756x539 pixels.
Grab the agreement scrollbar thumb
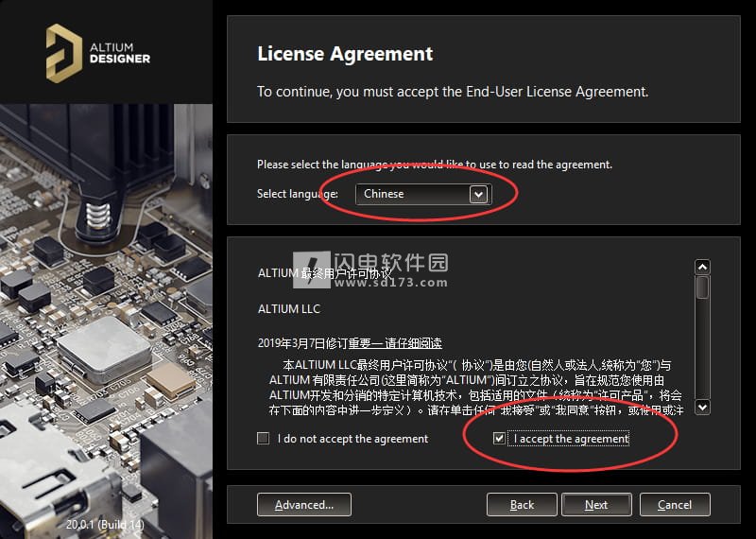[x=702, y=287]
